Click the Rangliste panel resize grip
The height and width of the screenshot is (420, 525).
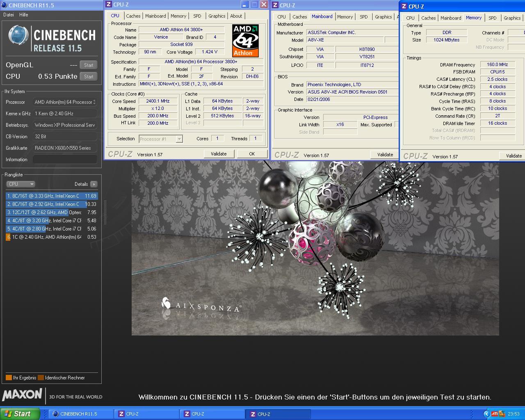point(105,212)
